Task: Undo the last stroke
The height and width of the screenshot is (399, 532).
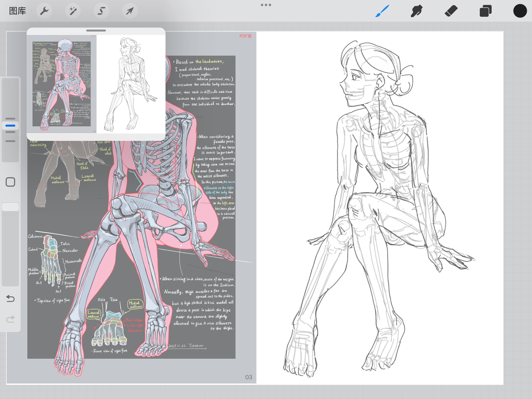Action: click(x=10, y=299)
